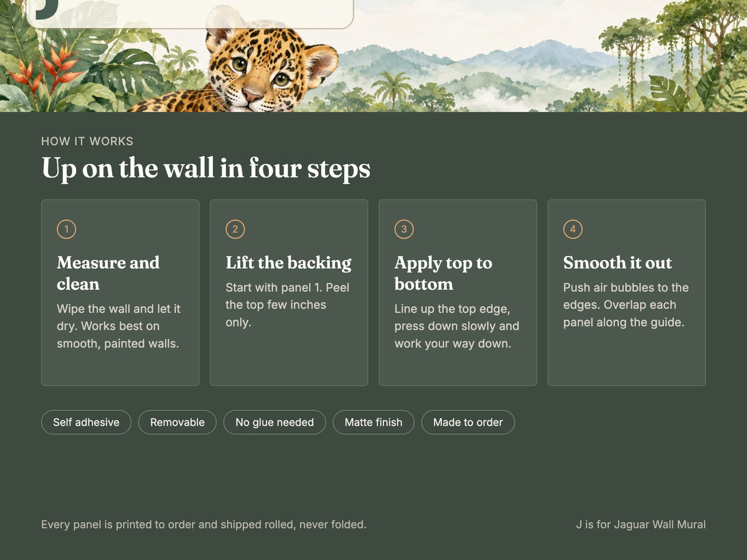Select the Made to order tag
747x560 pixels.
click(468, 422)
